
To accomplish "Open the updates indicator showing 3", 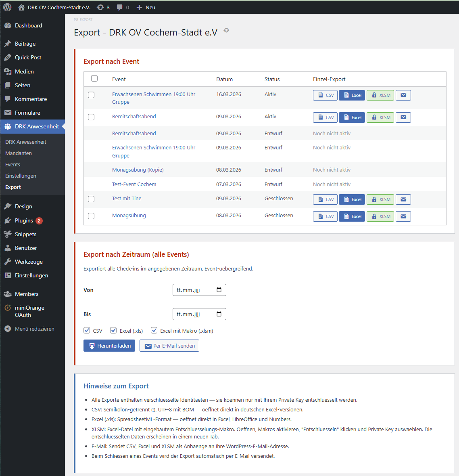I will coord(103,7).
